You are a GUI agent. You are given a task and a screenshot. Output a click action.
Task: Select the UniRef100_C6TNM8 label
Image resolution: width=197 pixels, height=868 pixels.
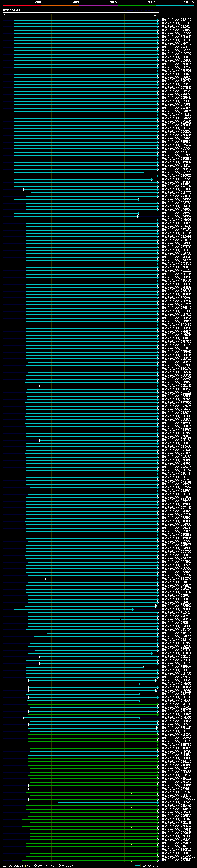[x=177, y=88]
